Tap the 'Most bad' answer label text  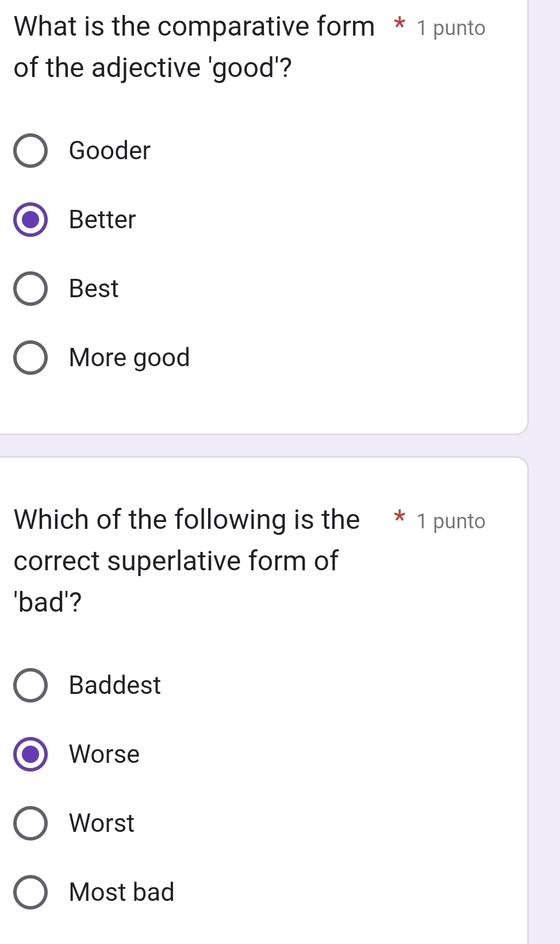click(121, 892)
